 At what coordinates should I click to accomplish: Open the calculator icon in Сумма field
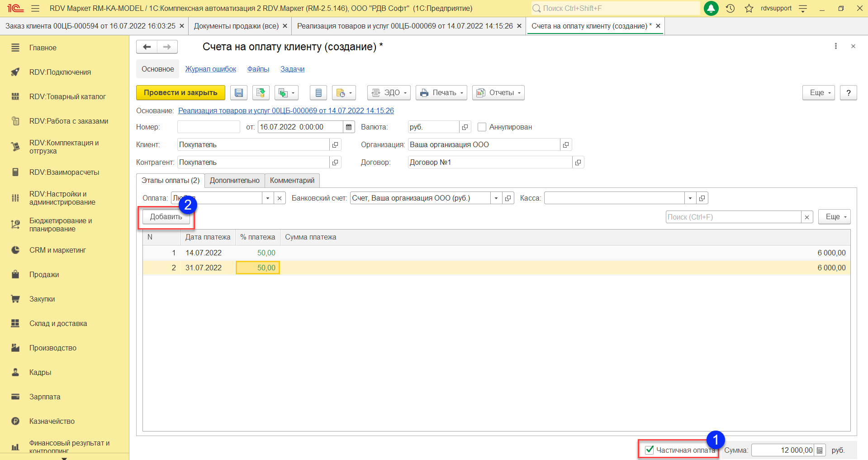coord(820,450)
